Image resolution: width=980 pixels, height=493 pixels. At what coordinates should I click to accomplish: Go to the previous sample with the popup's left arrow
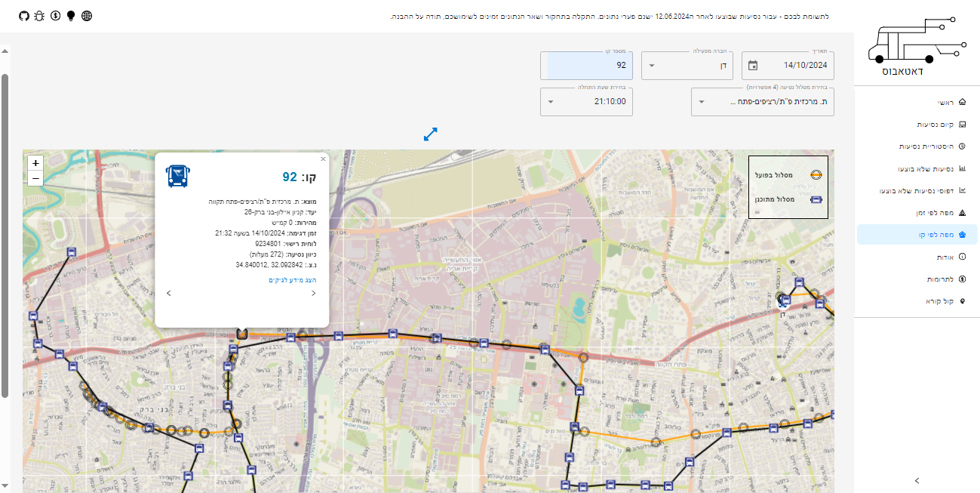169,293
